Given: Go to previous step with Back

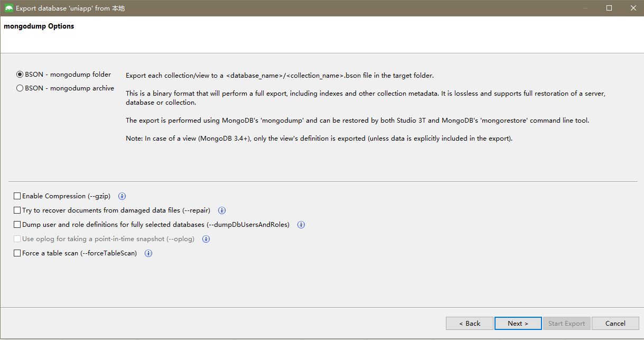Looking at the screenshot, I should [470, 323].
